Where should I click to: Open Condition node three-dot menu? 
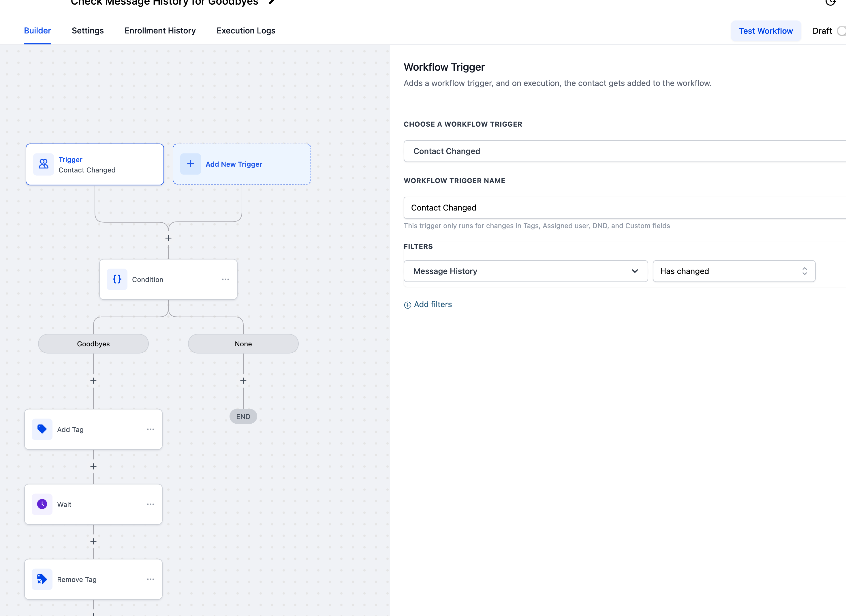[x=225, y=279]
